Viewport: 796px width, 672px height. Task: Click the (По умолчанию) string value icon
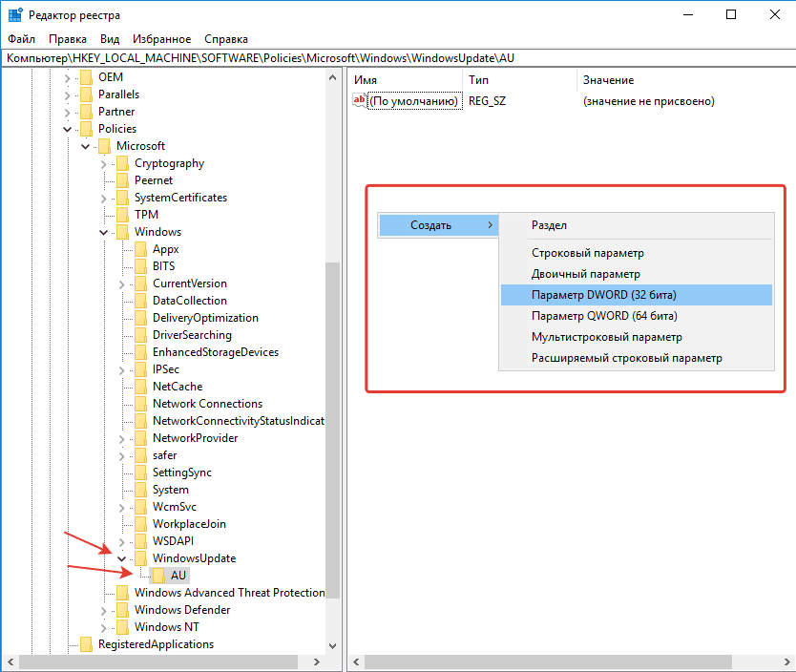click(360, 100)
